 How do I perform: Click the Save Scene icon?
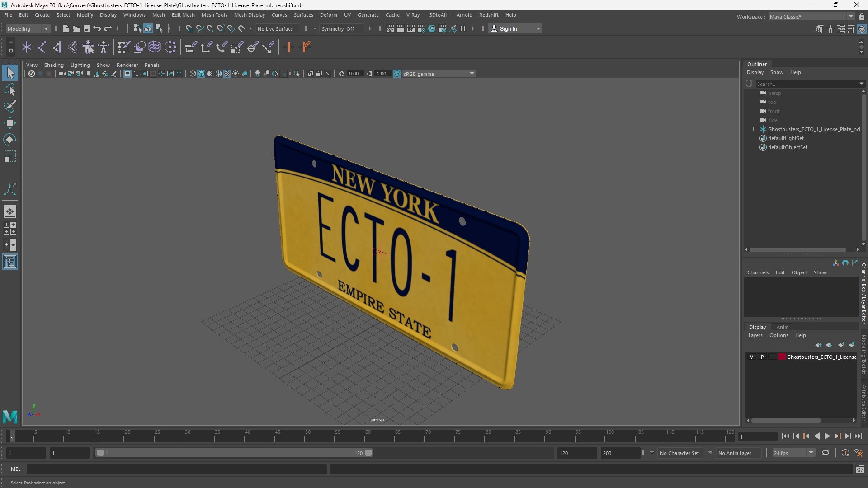tap(86, 28)
